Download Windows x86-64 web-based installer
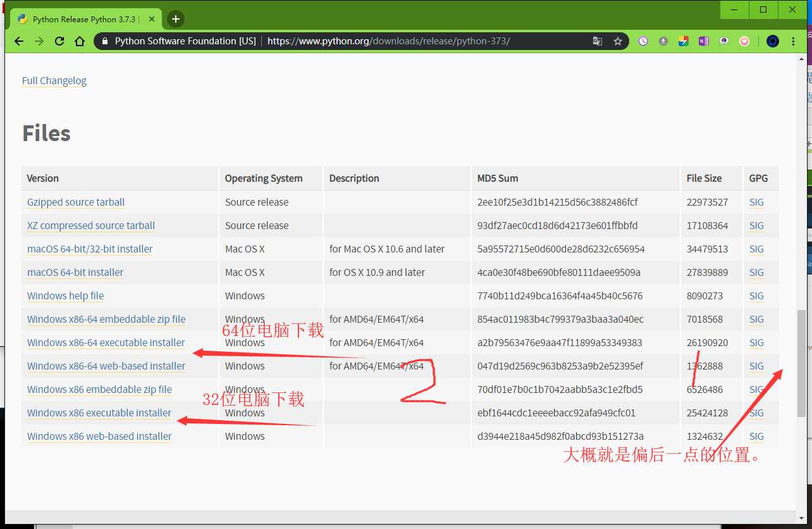This screenshot has height=529, width=812. pyautogui.click(x=106, y=366)
